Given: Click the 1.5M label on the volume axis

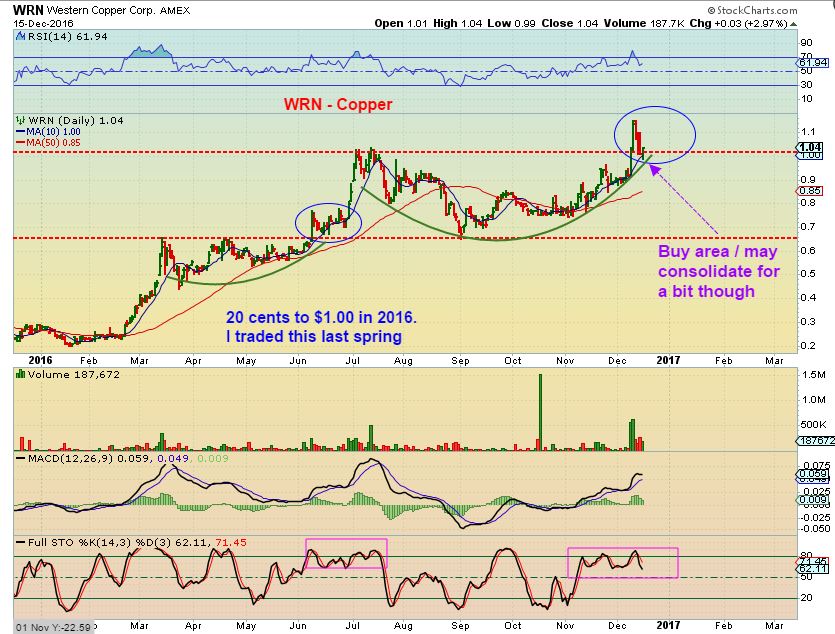Looking at the screenshot, I should (813, 375).
